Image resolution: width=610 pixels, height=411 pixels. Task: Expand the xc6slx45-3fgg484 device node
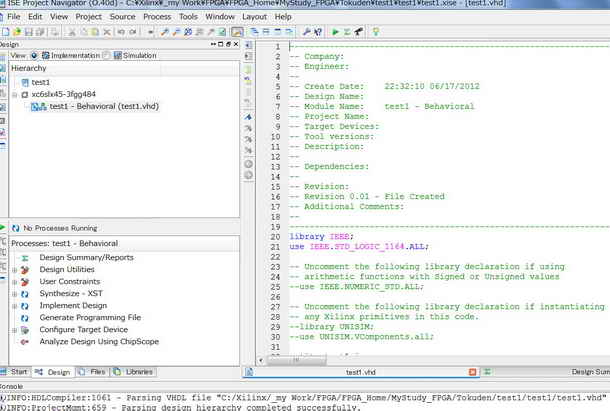[x=15, y=95]
